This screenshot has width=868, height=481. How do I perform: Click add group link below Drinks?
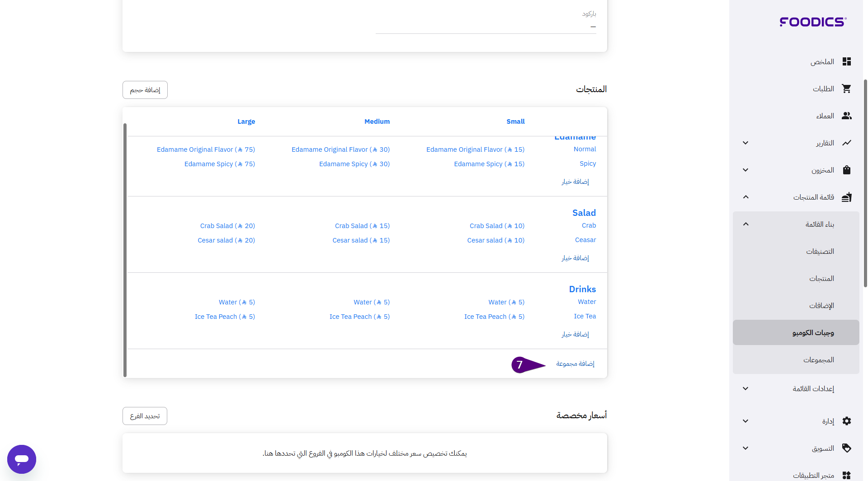[575, 364]
